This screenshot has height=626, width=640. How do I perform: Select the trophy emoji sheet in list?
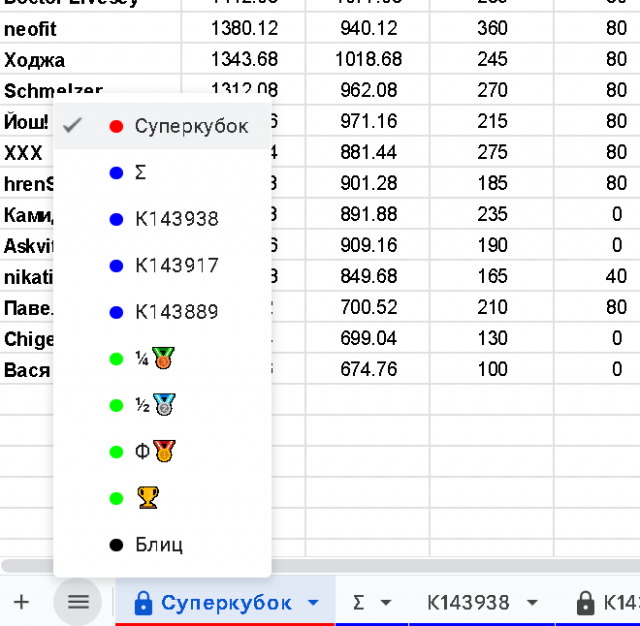pos(148,497)
